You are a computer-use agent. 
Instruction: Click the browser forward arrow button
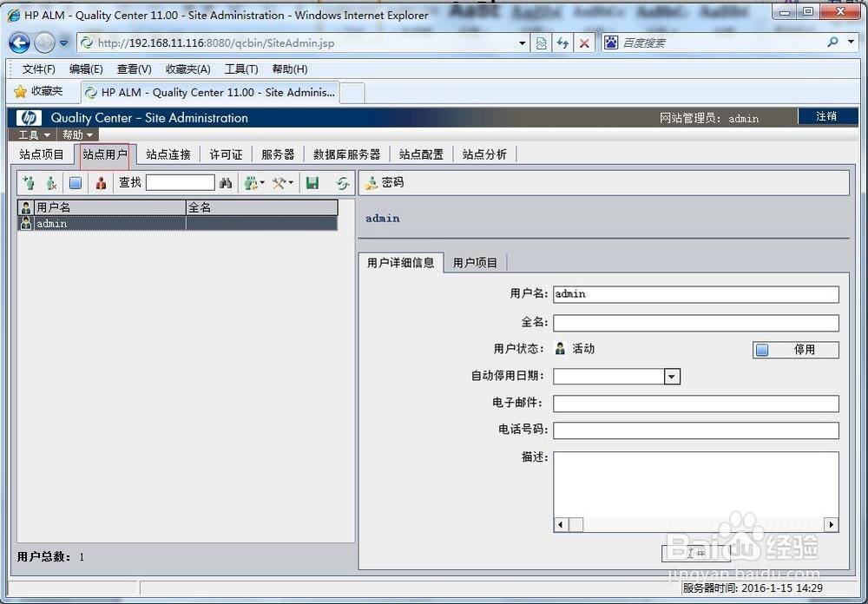(44, 43)
